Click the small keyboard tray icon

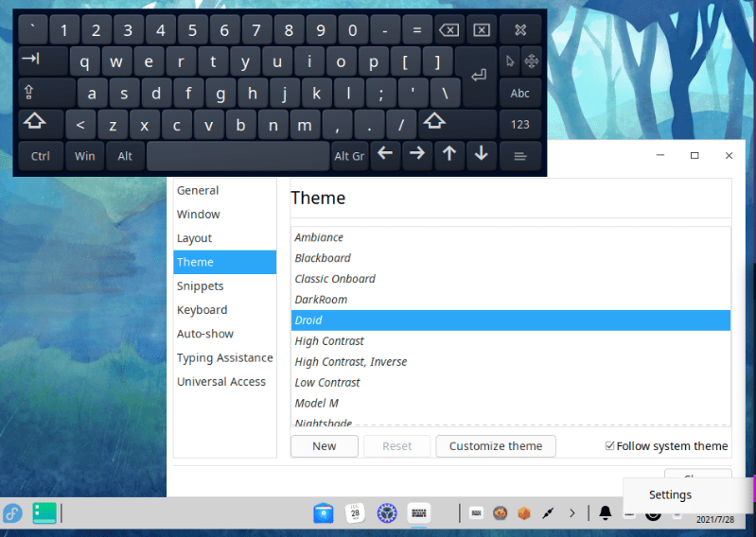tap(476, 513)
